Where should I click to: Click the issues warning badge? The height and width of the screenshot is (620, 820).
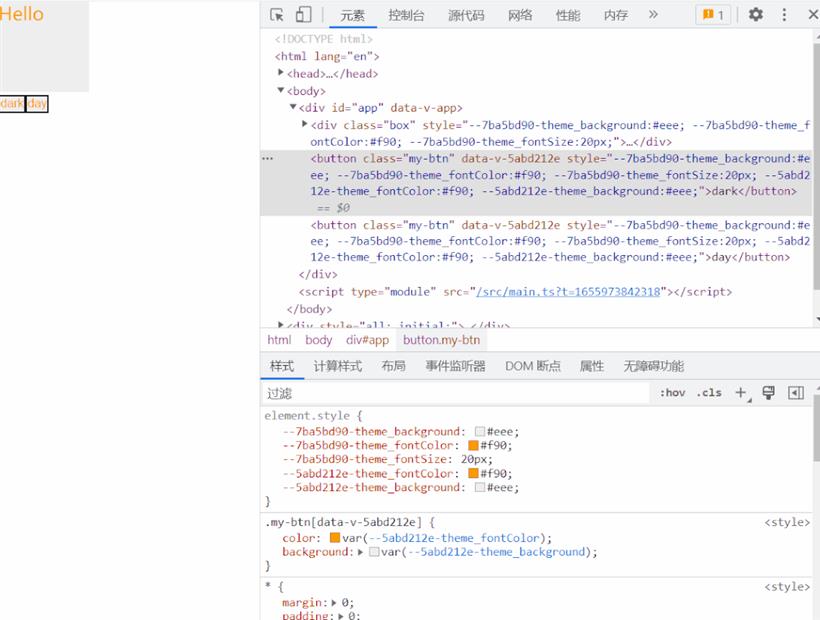pos(713,15)
